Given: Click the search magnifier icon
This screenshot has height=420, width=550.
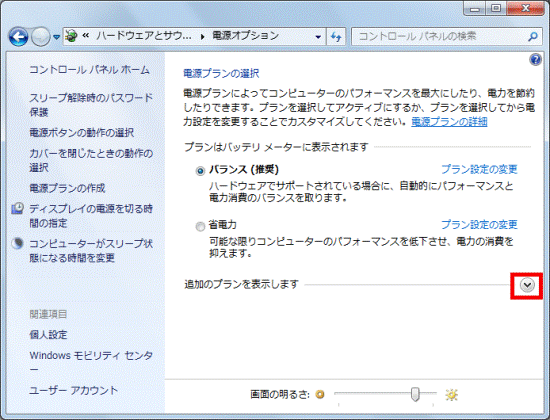Looking at the screenshot, I should point(533,36).
